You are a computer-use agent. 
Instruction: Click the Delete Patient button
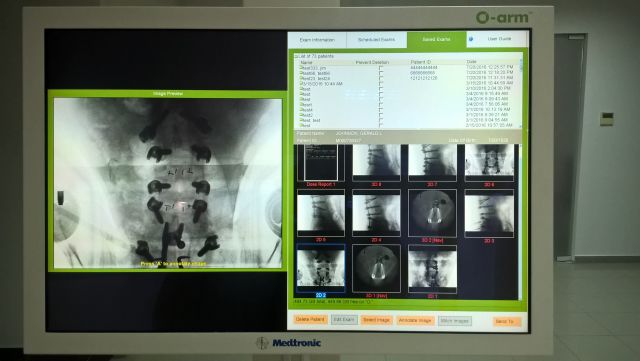click(310, 319)
